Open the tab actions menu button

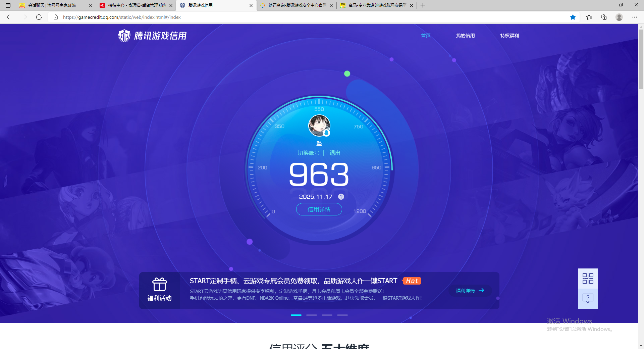pos(8,5)
